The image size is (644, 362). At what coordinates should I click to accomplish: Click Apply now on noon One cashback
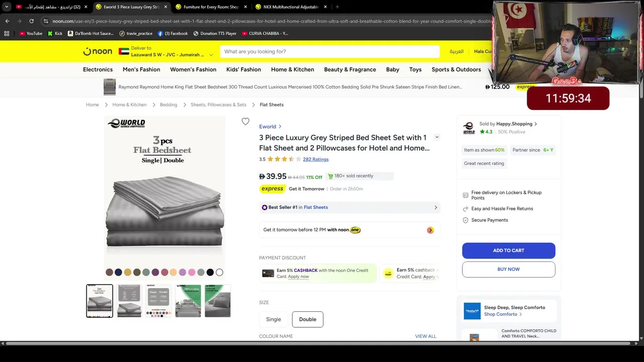pos(298,277)
